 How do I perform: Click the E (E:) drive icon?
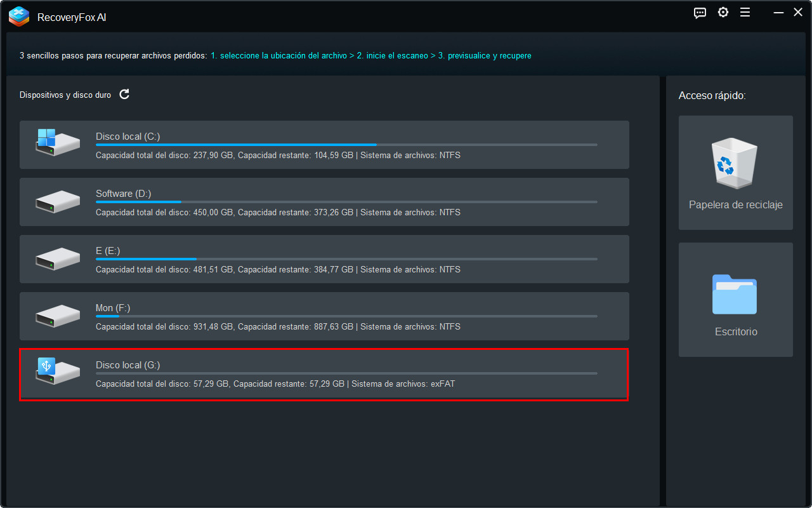[x=58, y=258]
